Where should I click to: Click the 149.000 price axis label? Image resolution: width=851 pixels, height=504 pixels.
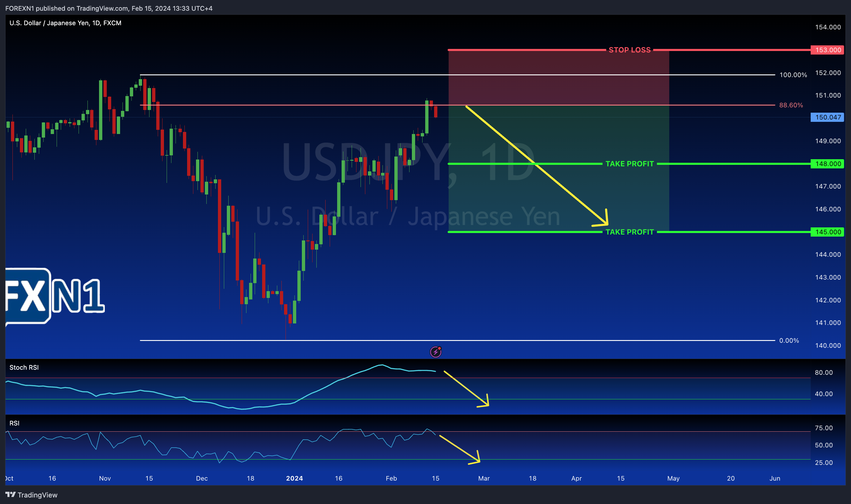(828, 141)
